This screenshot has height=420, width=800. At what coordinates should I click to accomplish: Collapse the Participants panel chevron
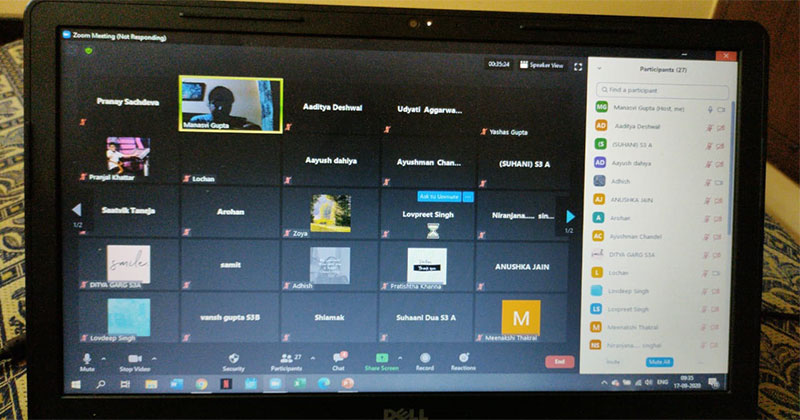coord(598,68)
